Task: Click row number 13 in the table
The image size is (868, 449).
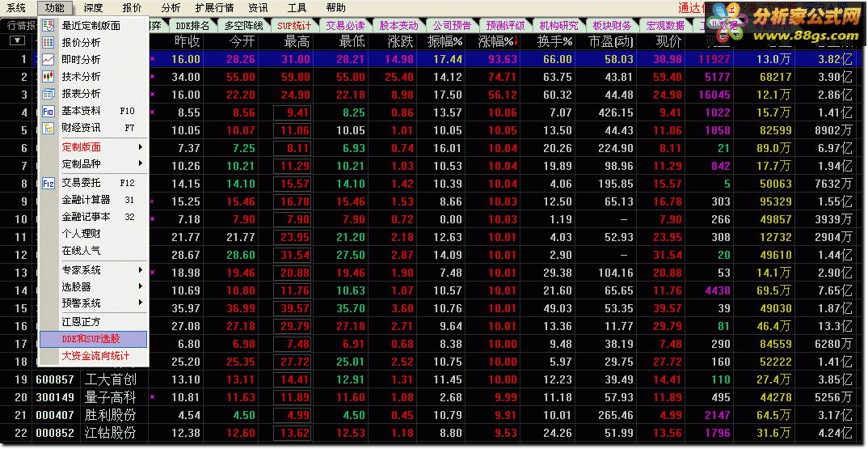Action: point(20,273)
